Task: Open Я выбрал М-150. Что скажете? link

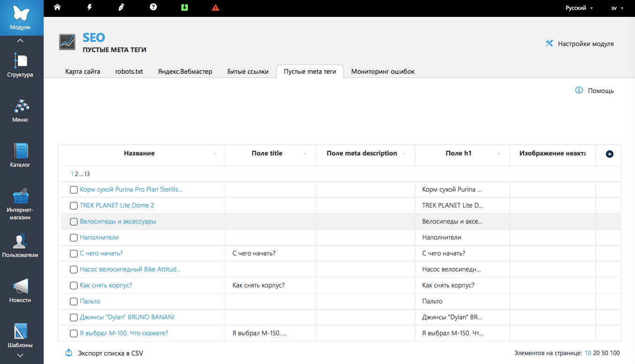Action: click(x=124, y=333)
